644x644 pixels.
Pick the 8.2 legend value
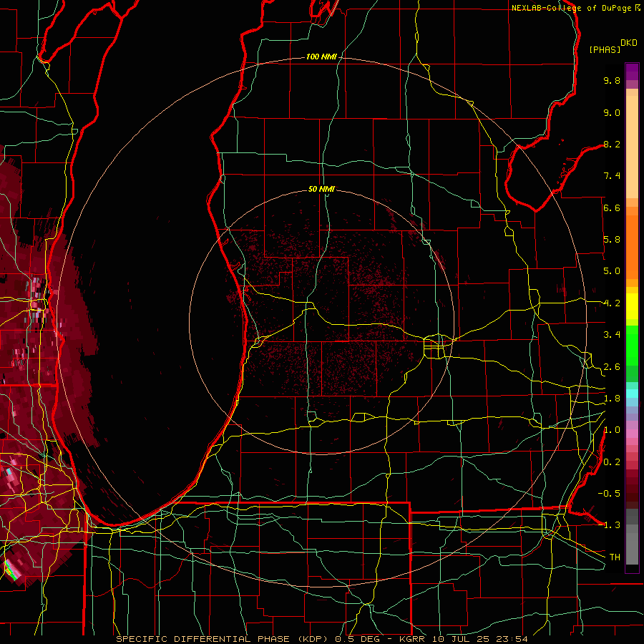pyautogui.click(x=612, y=144)
